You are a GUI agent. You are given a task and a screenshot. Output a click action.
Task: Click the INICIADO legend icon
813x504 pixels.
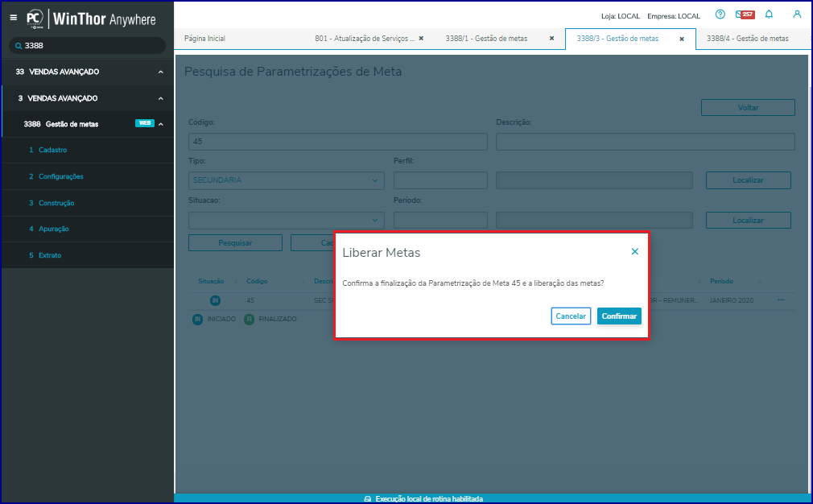(197, 319)
